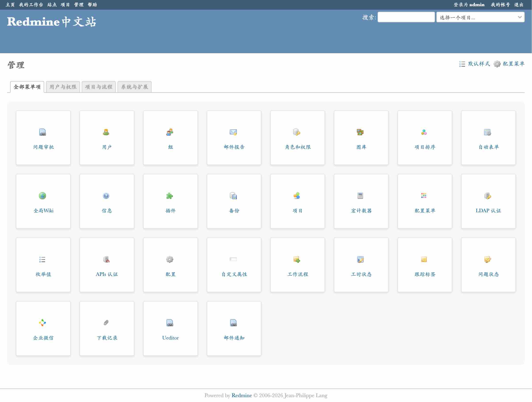This screenshot has height=402, width=532.
Task: Open 帮助 in the top menu
Action: pos(92,5)
